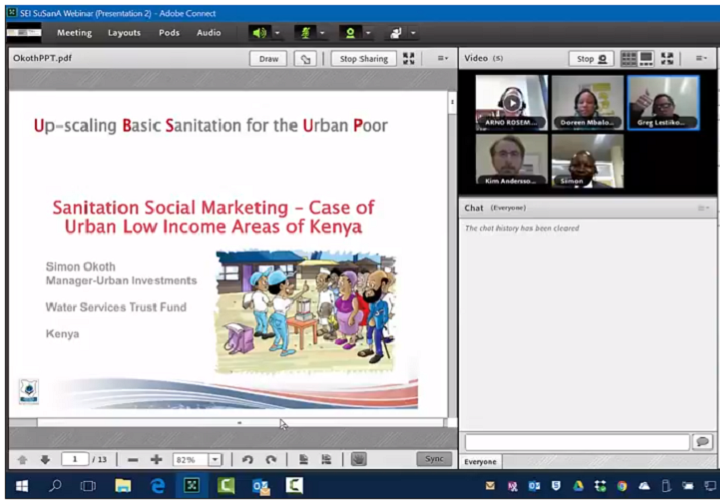The width and height of the screenshot is (720, 503).
Task: Maximize the share pod to full screen
Action: (409, 59)
